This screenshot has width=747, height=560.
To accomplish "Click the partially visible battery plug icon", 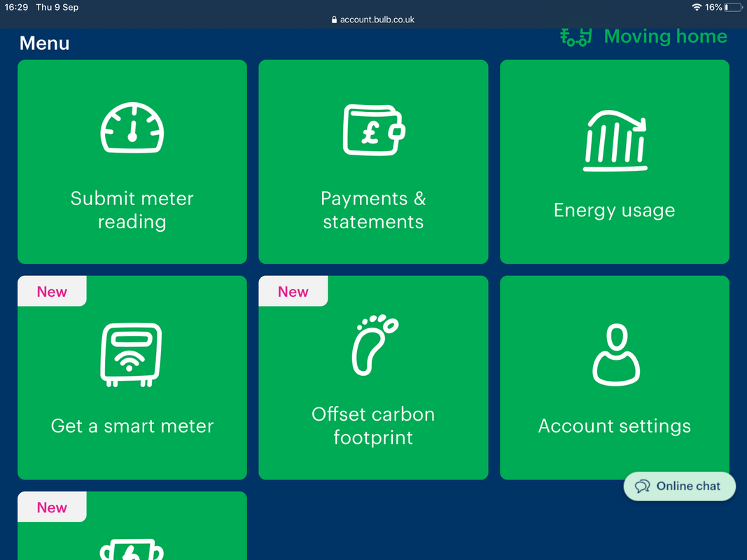I will 132,549.
